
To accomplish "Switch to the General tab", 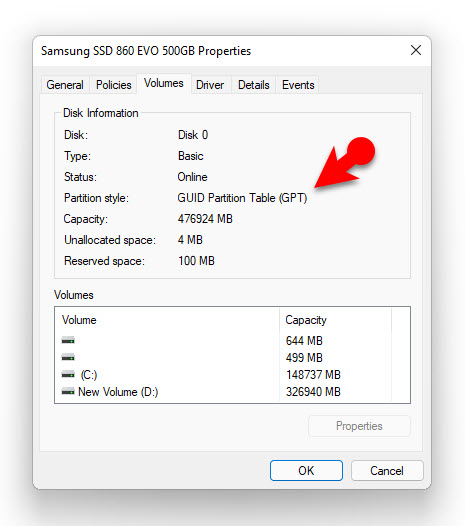I will 65,85.
